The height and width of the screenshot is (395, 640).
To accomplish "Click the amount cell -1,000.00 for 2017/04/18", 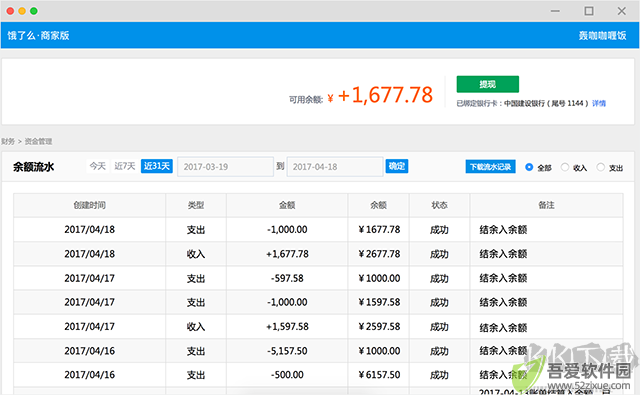I will pos(287,230).
